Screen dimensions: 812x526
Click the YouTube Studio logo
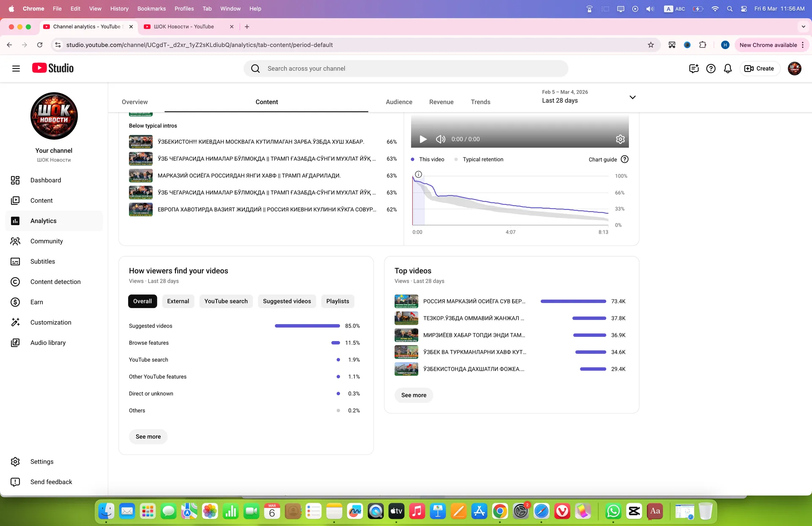click(53, 68)
